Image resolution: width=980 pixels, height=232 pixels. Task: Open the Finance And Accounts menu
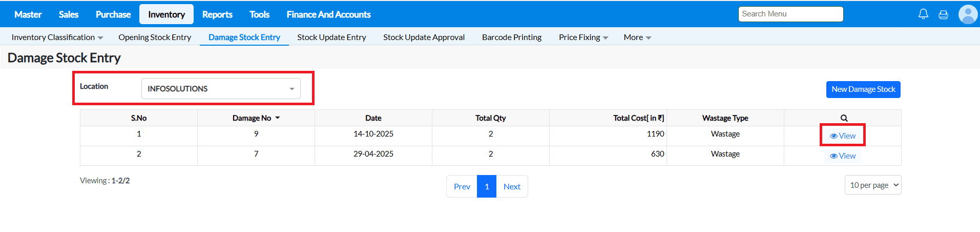click(x=328, y=14)
